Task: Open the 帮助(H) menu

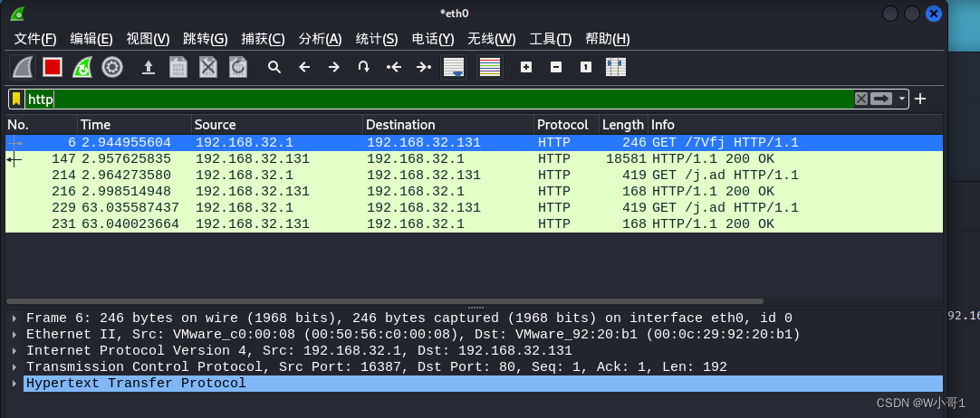Action: click(x=608, y=39)
